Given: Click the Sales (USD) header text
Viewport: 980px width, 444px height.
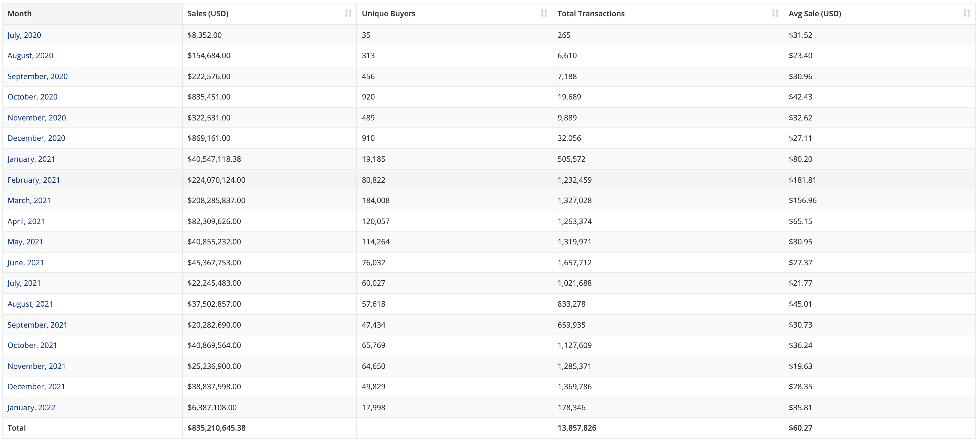Looking at the screenshot, I should pos(208,14).
